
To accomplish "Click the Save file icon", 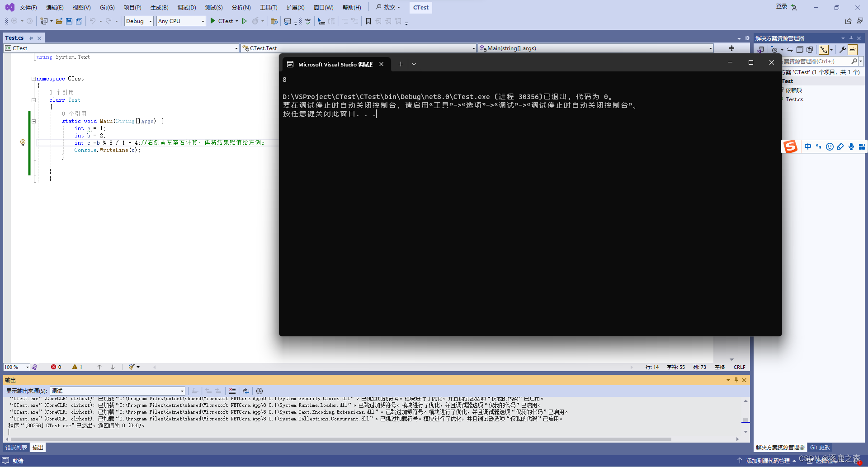I will click(69, 21).
